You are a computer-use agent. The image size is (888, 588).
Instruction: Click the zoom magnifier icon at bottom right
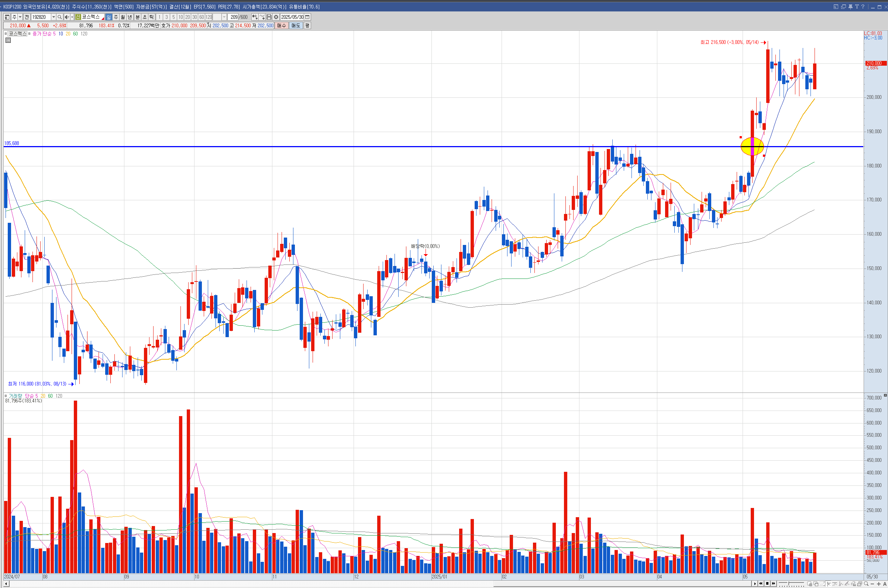click(x=866, y=584)
